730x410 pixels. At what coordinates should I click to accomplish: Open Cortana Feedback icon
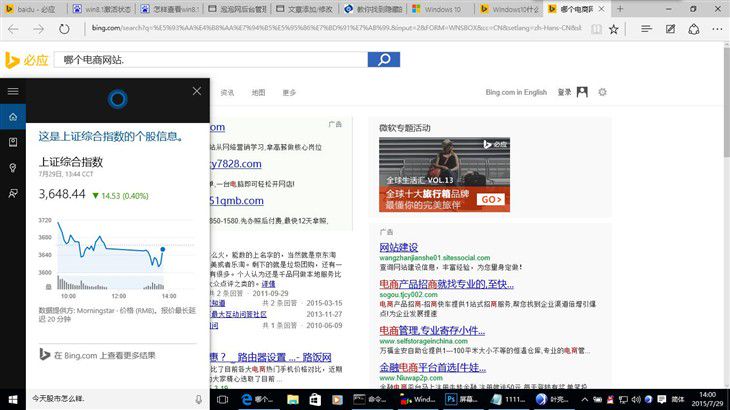pos(13,193)
